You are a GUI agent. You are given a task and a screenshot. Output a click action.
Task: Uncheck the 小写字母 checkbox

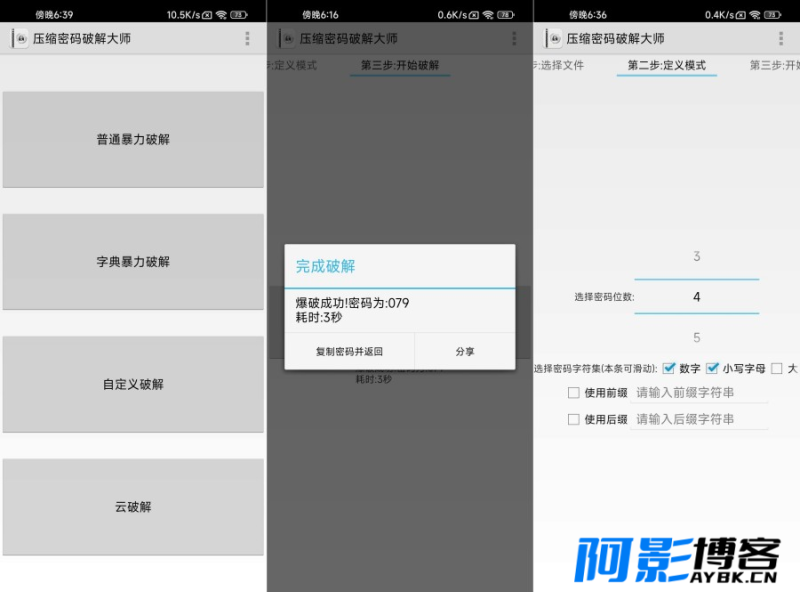tap(712, 368)
